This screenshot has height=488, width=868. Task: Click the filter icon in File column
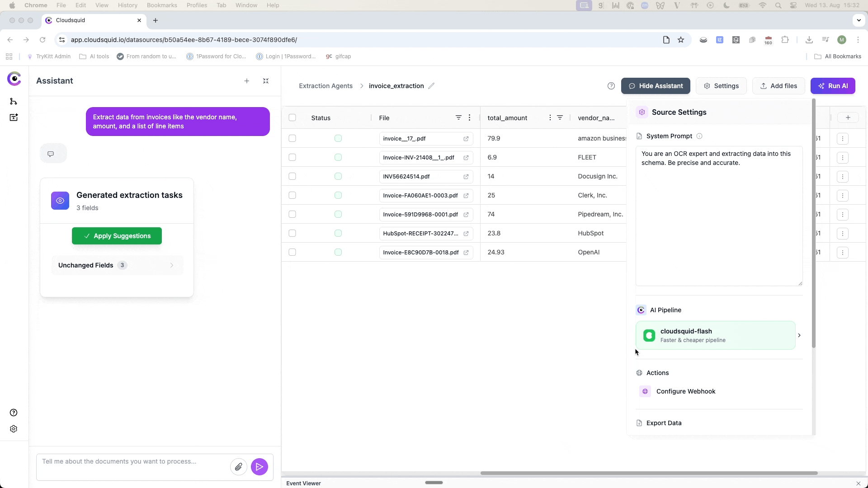tap(458, 117)
